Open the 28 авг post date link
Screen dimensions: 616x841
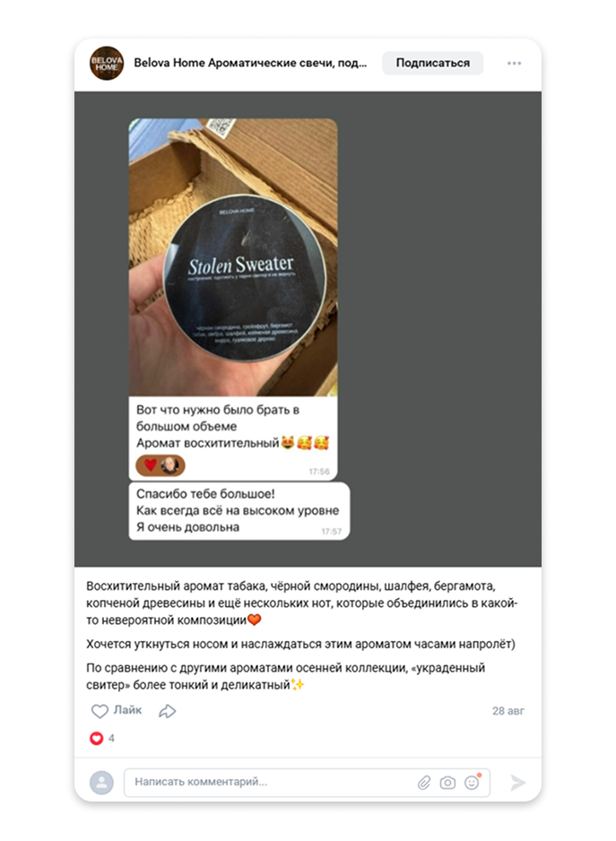point(508,711)
